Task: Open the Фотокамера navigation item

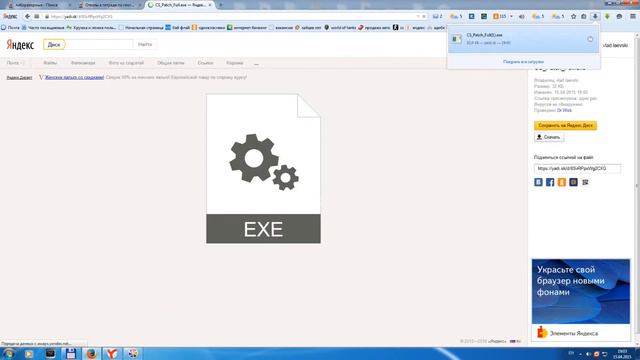Action: [83, 63]
